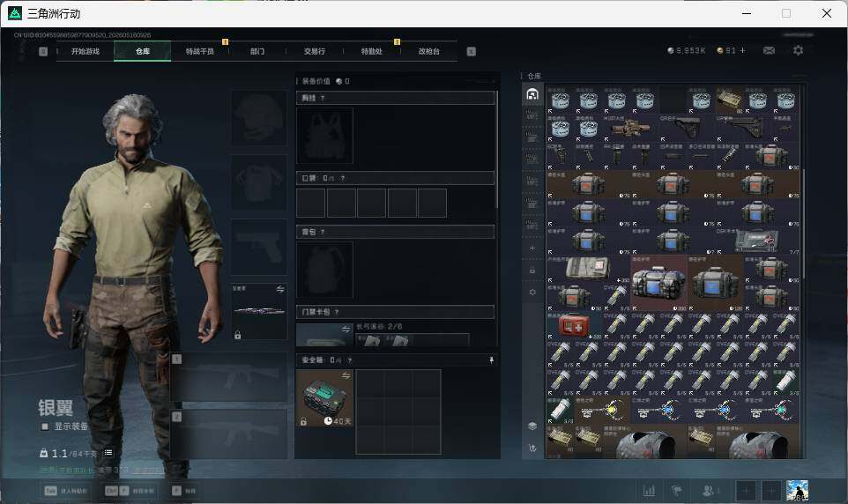Select the empty helmet equipment slot

(x=259, y=117)
